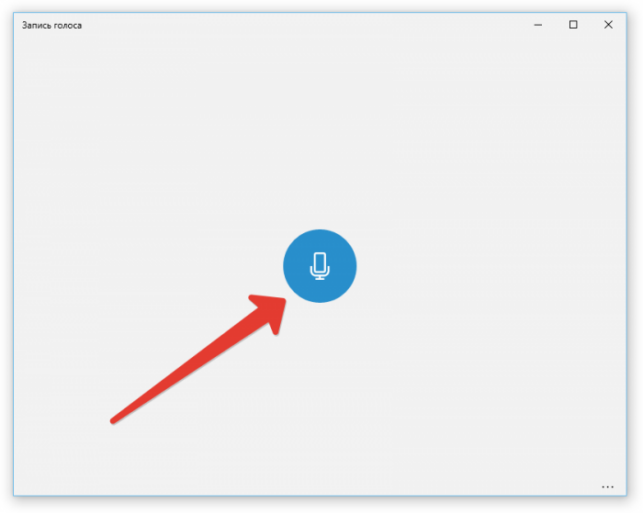Activate the voice recorder mic control

[319, 266]
